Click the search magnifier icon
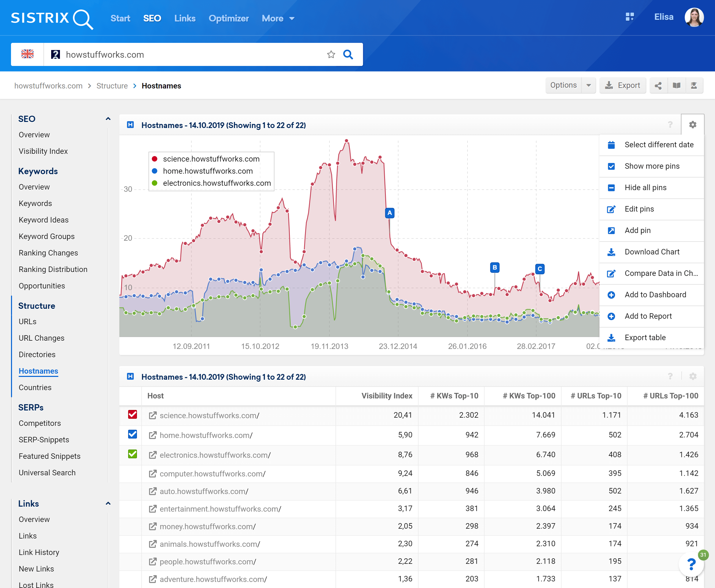This screenshot has width=715, height=588. click(348, 54)
